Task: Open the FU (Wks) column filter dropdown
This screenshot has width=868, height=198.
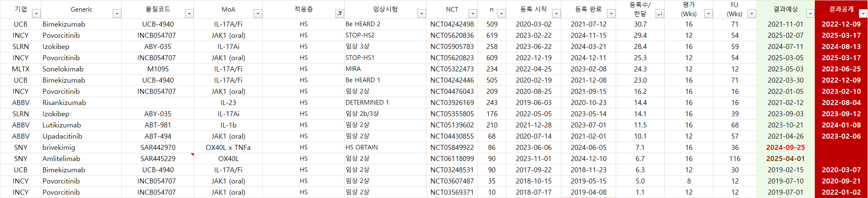Action: tap(752, 14)
